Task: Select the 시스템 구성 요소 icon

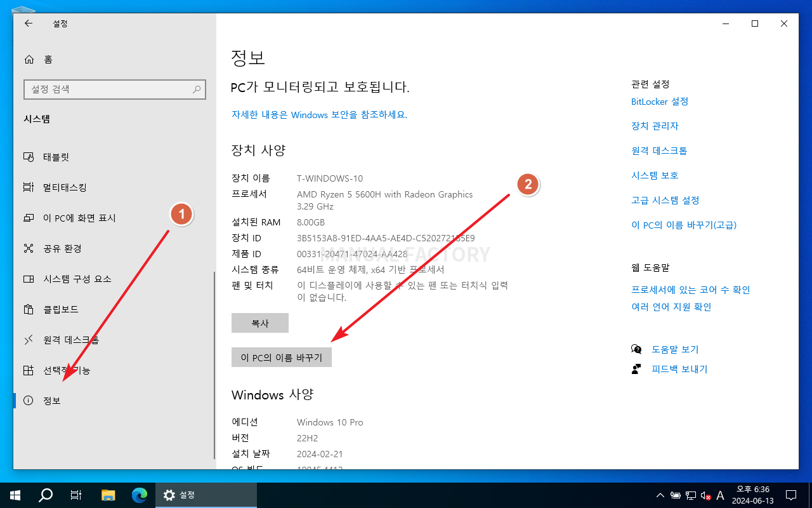Action: (x=28, y=279)
